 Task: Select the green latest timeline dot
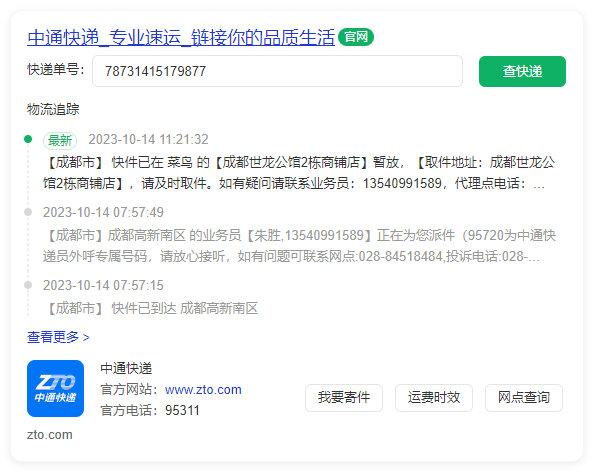coord(28,139)
